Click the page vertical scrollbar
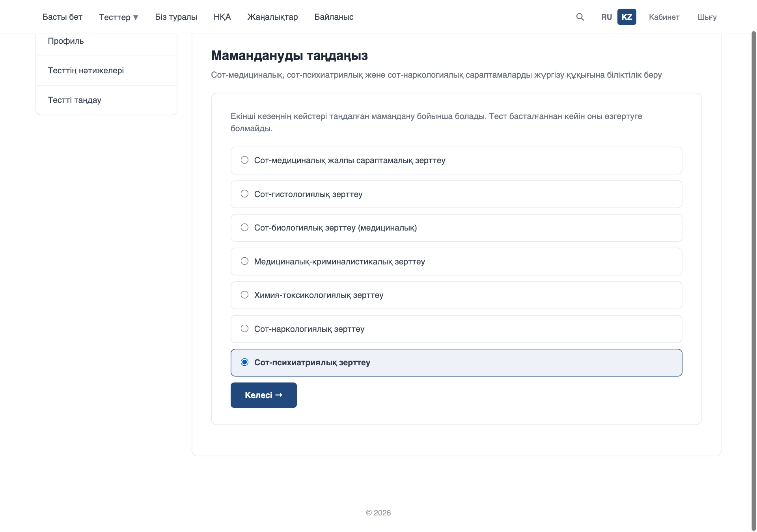 pyautogui.click(x=753, y=281)
